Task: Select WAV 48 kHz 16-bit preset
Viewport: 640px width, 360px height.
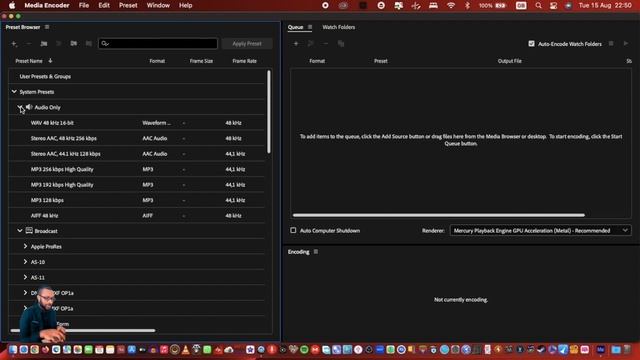Action: tap(137, 123)
